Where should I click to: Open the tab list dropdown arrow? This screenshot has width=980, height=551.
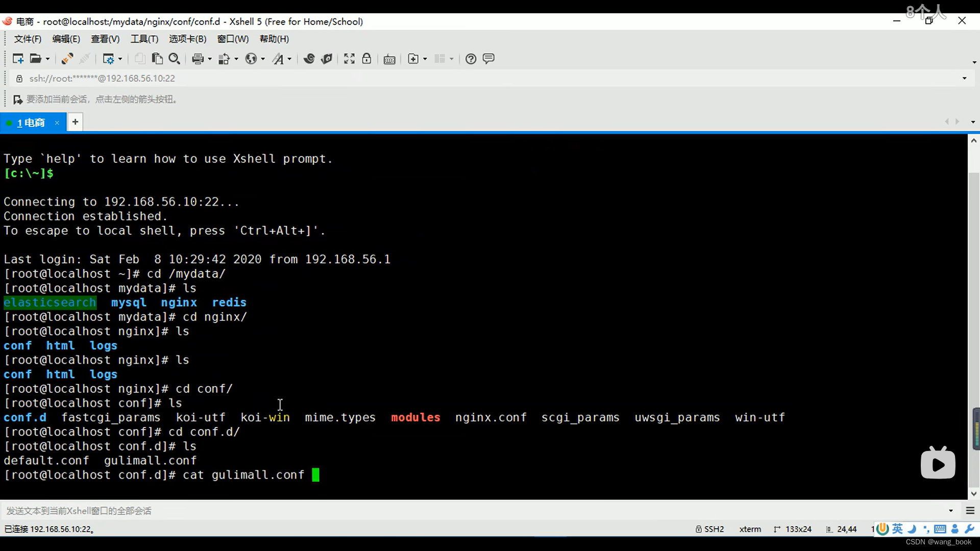click(973, 122)
